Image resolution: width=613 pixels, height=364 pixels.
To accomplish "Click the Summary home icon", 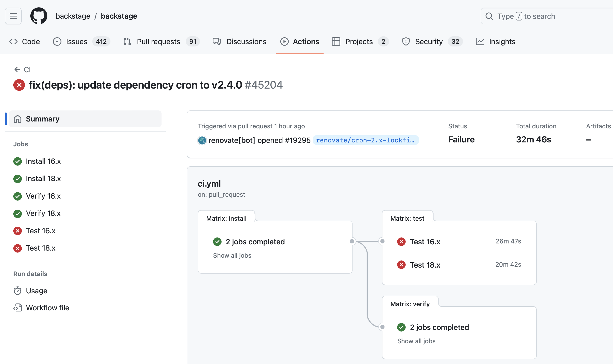I will click(x=18, y=119).
